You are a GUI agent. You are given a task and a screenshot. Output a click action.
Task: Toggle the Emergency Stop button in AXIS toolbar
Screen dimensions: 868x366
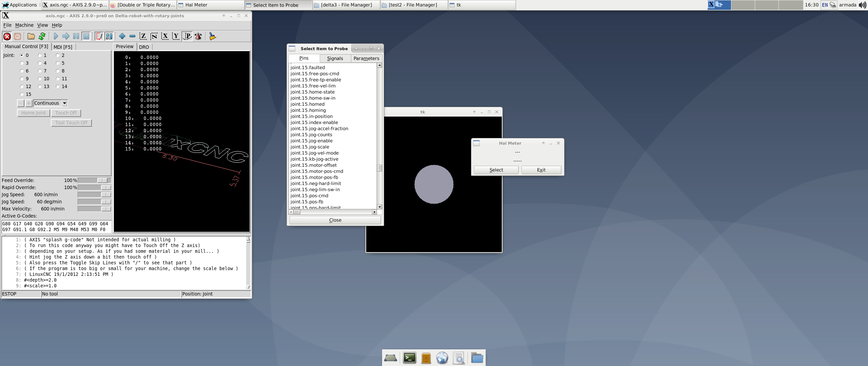point(7,36)
